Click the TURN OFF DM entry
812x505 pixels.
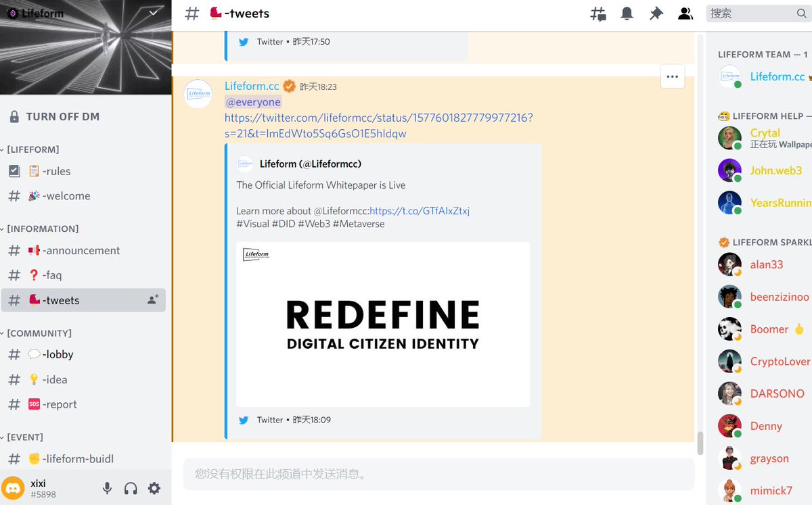[x=62, y=116]
